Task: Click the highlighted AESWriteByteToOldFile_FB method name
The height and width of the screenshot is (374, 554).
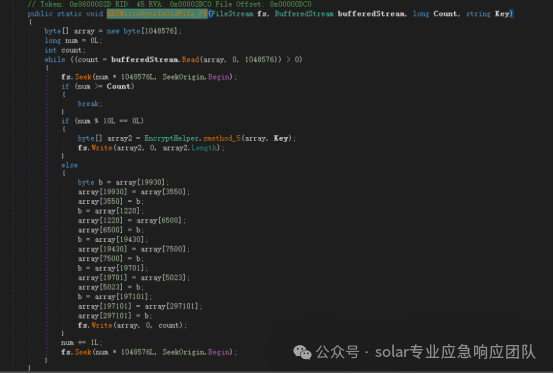Action: 157,14
